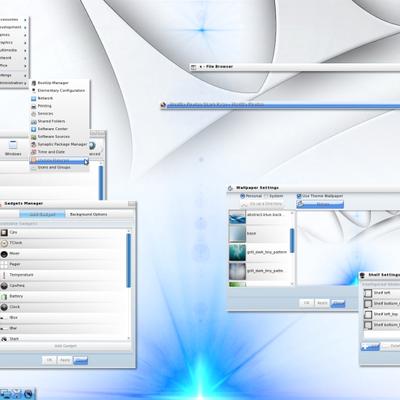The width and height of the screenshot is (400, 400).
Task: Open Services in the Administration submenu
Action: (59, 113)
